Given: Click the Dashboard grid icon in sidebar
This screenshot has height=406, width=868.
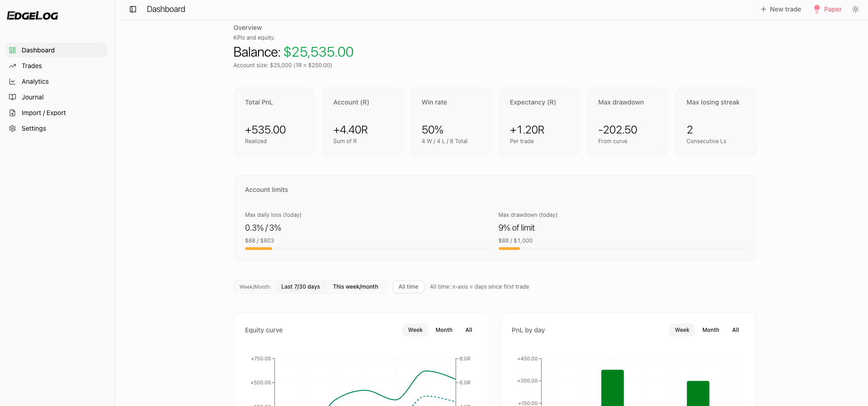Looking at the screenshot, I should click(x=12, y=50).
